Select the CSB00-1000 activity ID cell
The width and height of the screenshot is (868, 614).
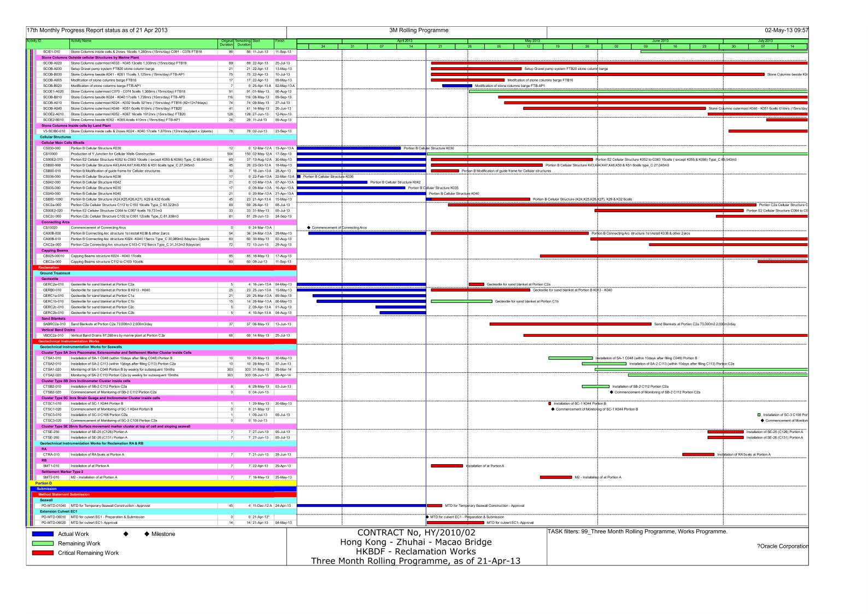click(53, 199)
